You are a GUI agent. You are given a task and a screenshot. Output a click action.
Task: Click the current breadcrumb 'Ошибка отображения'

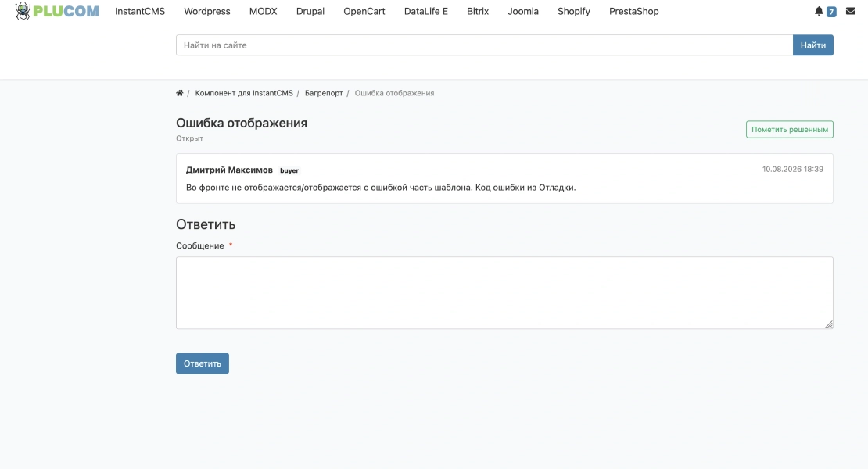[394, 93]
